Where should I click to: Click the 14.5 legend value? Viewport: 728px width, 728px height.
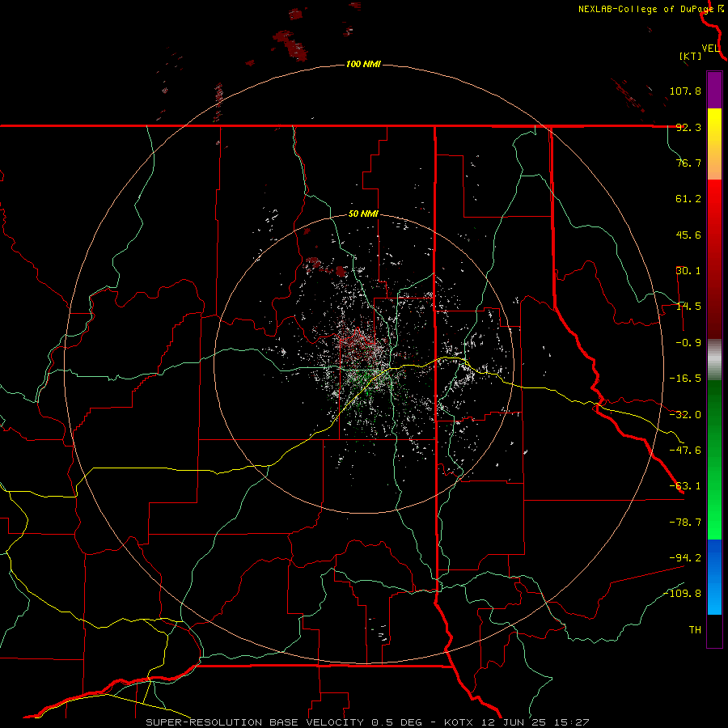pos(688,307)
